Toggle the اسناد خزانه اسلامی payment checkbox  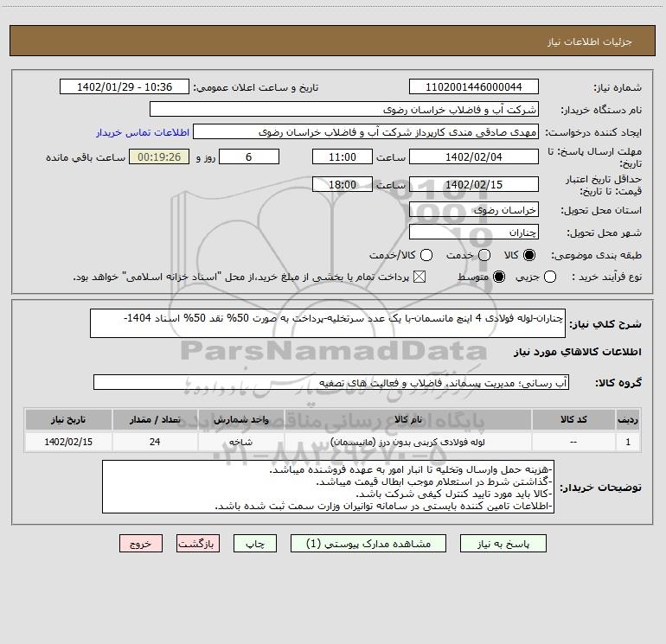coord(419,277)
